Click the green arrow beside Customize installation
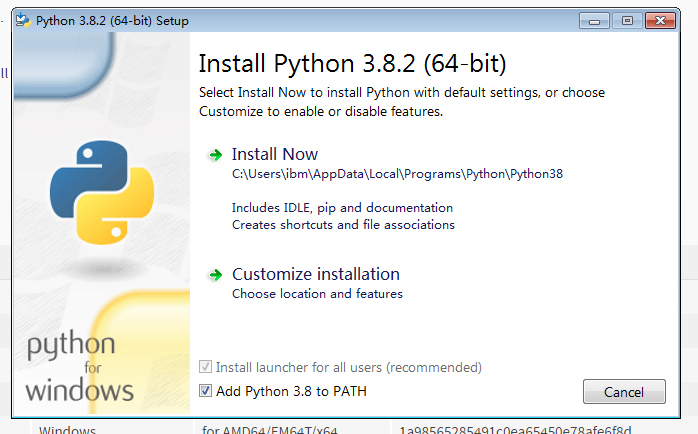698x434 pixels. click(214, 275)
